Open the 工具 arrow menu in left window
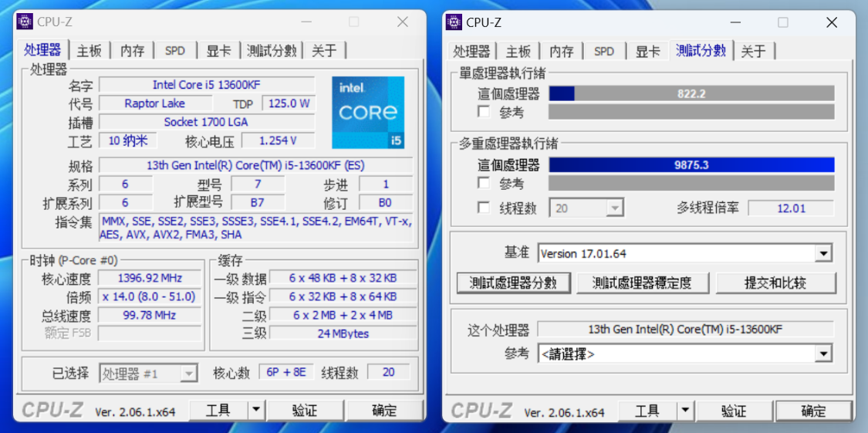This screenshot has height=433, width=868. pyautogui.click(x=255, y=411)
